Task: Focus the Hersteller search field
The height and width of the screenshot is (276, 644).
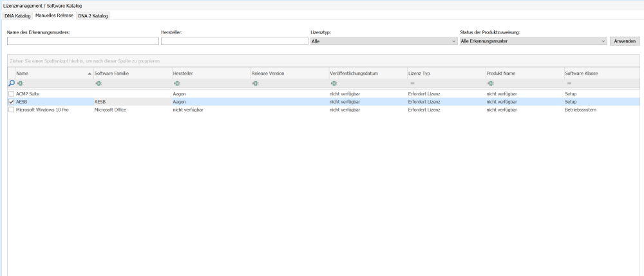Action: [x=234, y=41]
